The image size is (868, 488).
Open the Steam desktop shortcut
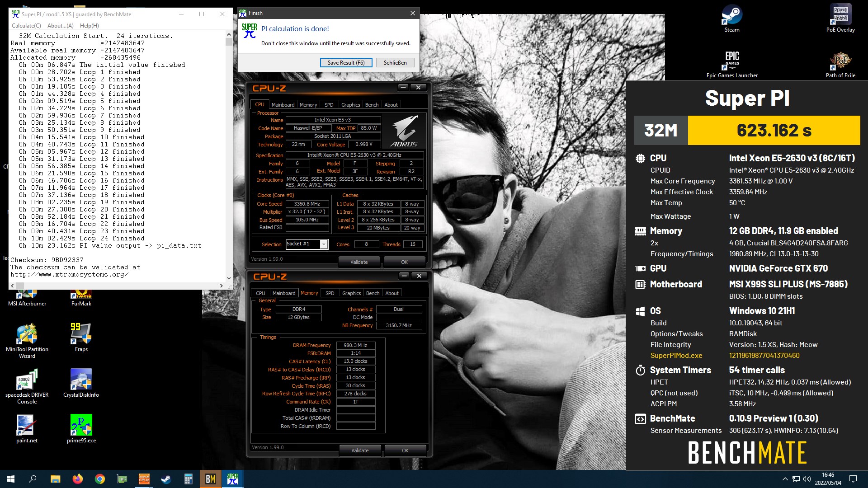732,19
